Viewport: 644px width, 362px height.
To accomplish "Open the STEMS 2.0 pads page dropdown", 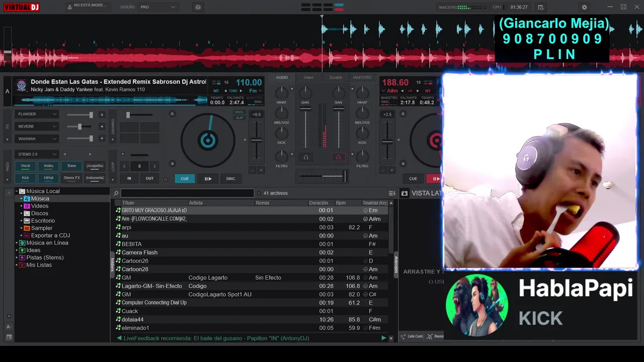I will point(37,154).
